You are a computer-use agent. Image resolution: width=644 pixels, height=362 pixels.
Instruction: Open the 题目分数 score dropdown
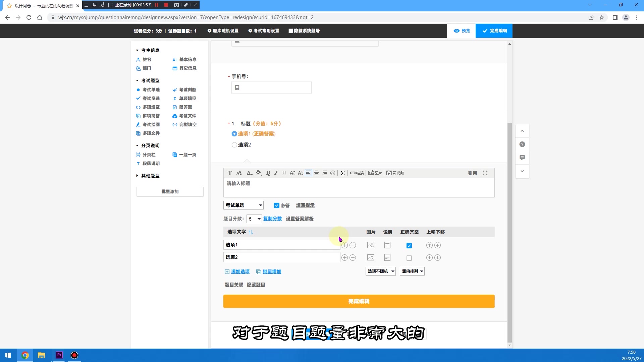[x=254, y=219]
